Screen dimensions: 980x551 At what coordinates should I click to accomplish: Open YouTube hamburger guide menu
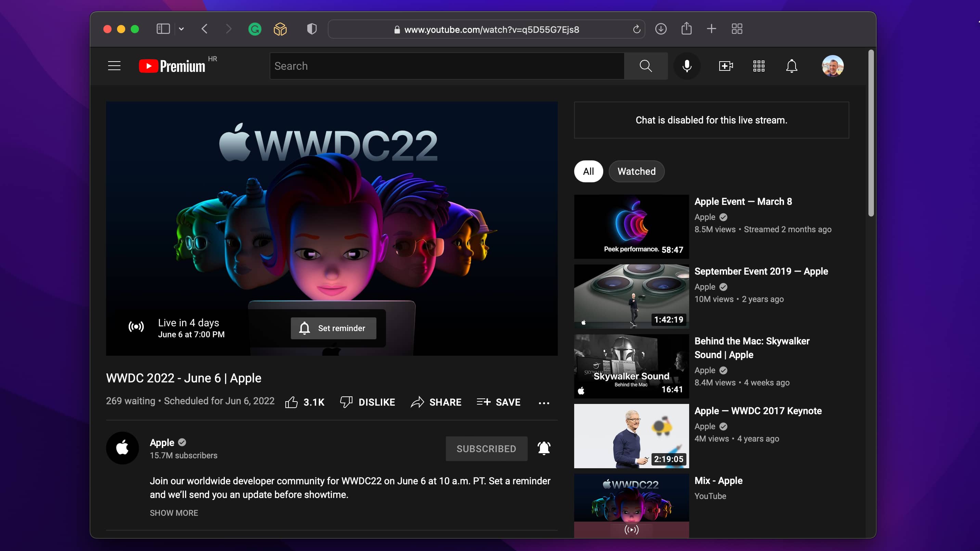[114, 66]
